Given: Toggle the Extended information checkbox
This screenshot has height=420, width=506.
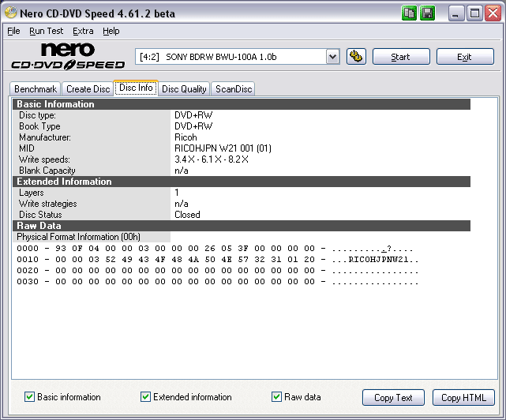Looking at the screenshot, I should (x=145, y=397).
